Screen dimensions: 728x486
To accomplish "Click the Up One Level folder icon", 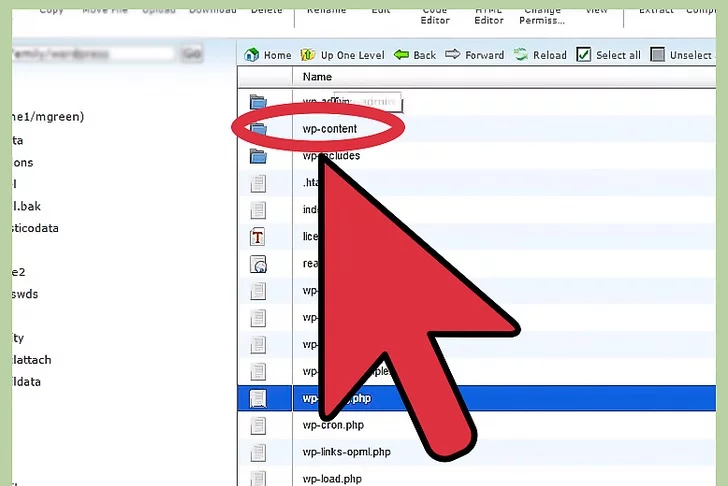I will pyautogui.click(x=308, y=55).
